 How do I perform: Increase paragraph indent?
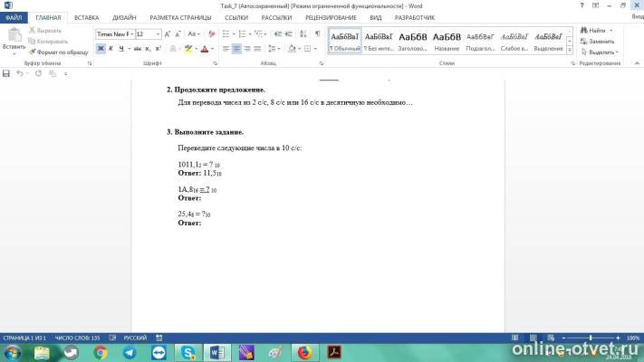click(289, 33)
